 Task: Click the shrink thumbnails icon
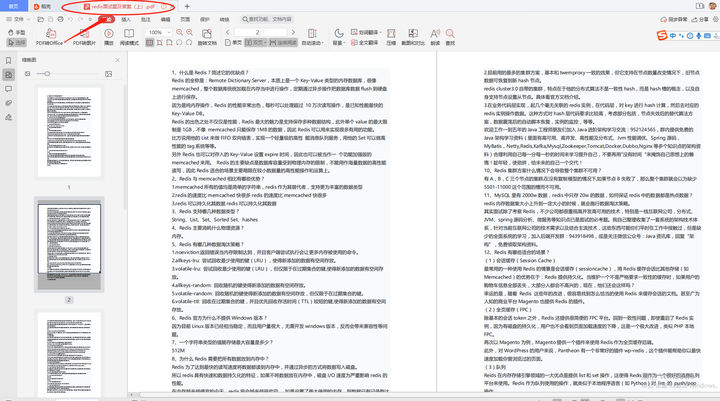pos(28,73)
